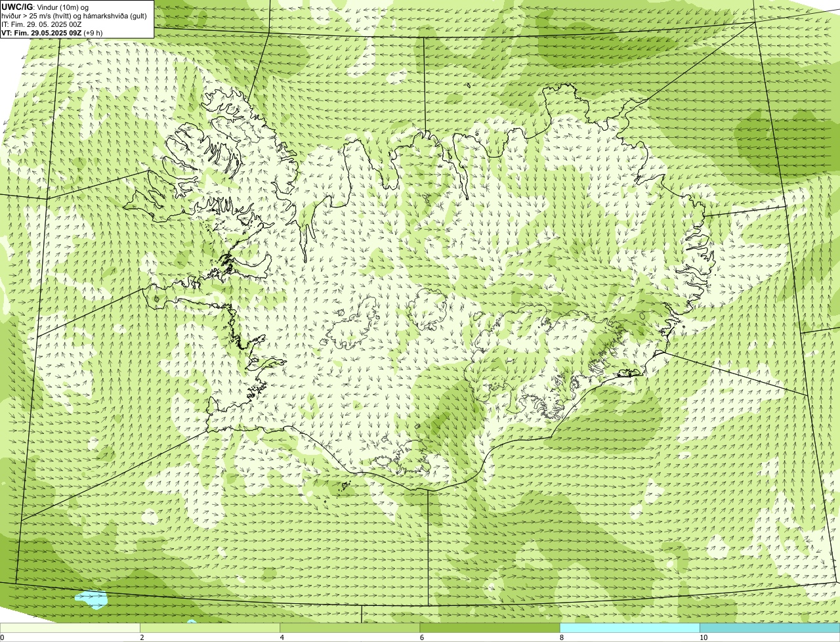
Task: Click the 4–6 m/s green color bar segment
Action: tap(350, 628)
